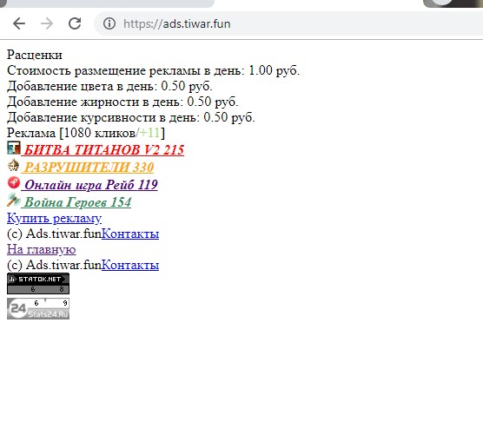Open the Онлайн игра Рейб 119 link
483x448 pixels.
coord(89,185)
